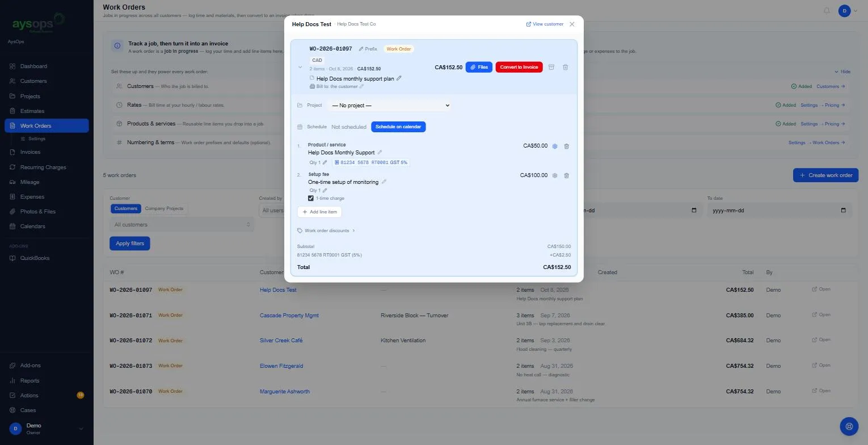Edit title Help Docs monthly support plan
868x445 pixels.
point(399,78)
